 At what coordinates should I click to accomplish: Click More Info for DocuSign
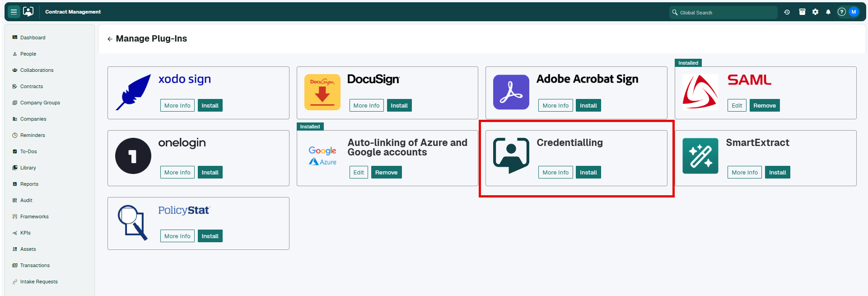(x=366, y=105)
